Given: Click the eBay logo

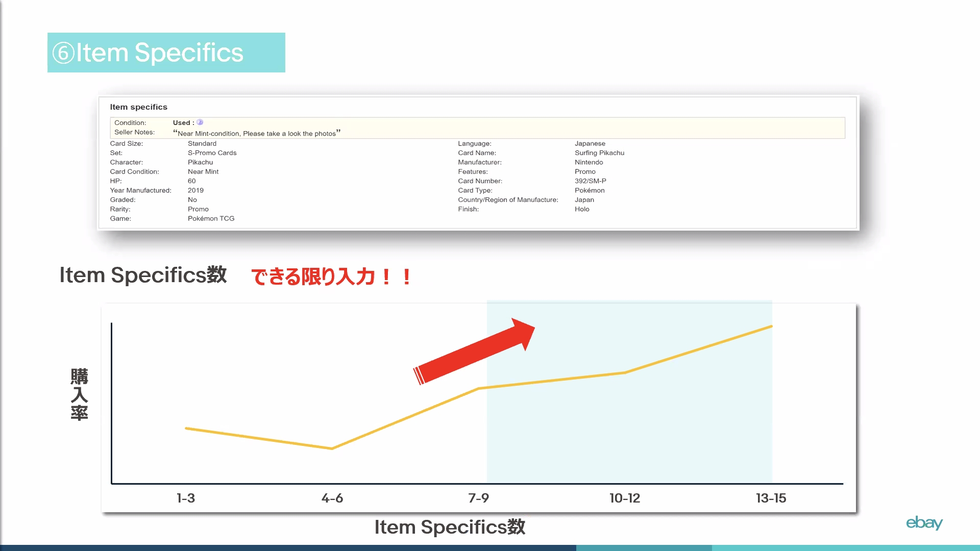Looking at the screenshot, I should coord(924,522).
